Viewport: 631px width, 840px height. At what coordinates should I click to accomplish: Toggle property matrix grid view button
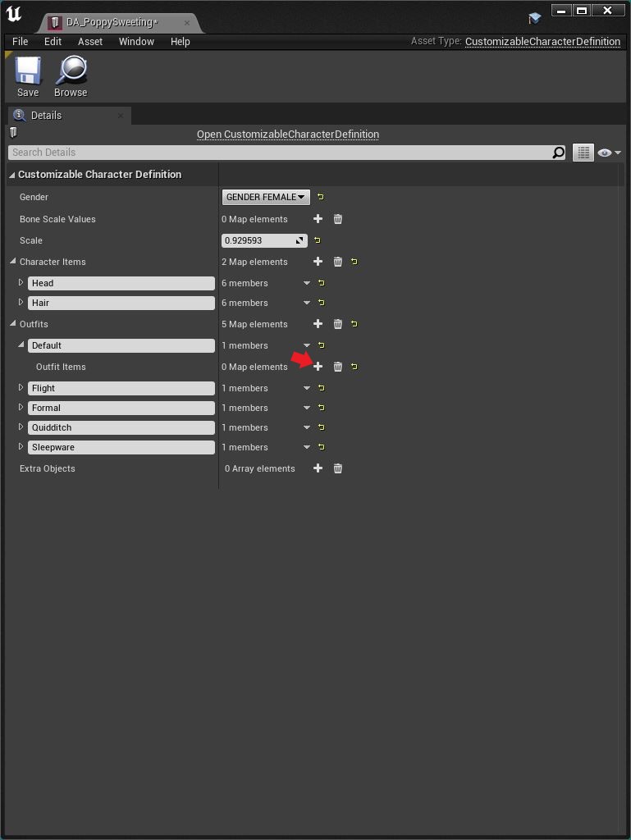(x=583, y=153)
